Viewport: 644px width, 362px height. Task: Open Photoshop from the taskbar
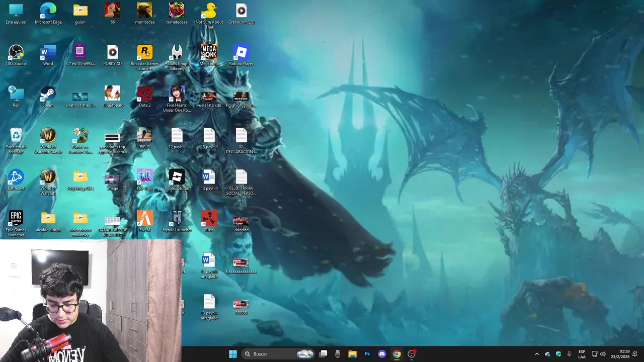pos(367,354)
